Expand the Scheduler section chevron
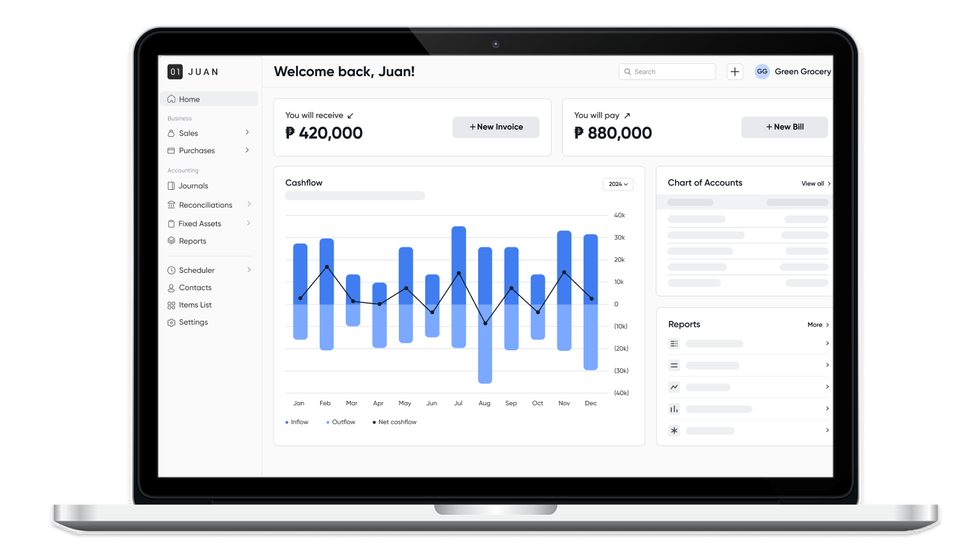The image size is (978, 560). point(249,270)
